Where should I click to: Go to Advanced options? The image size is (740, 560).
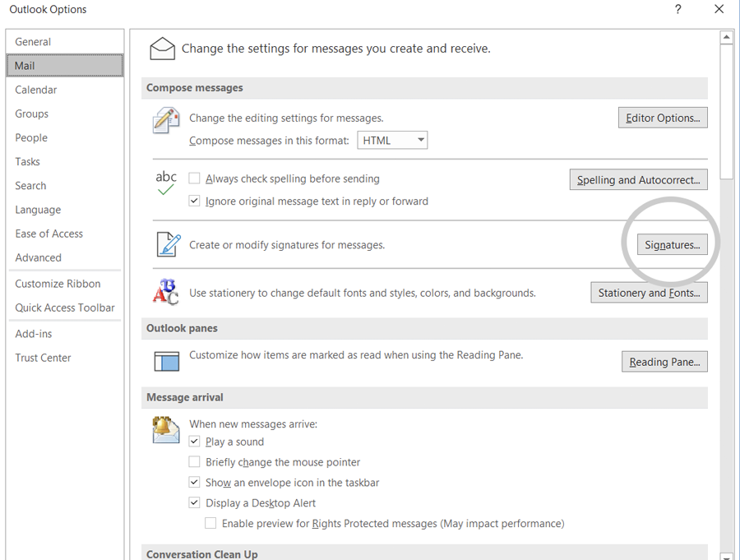pyautogui.click(x=65, y=258)
